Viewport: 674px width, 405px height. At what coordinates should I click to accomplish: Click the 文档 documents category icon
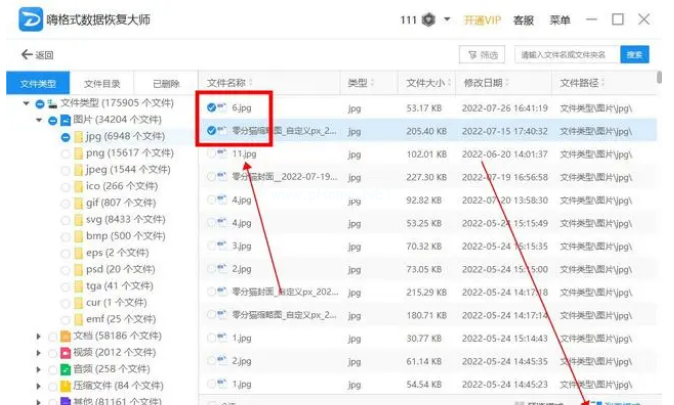pyautogui.click(x=65, y=336)
